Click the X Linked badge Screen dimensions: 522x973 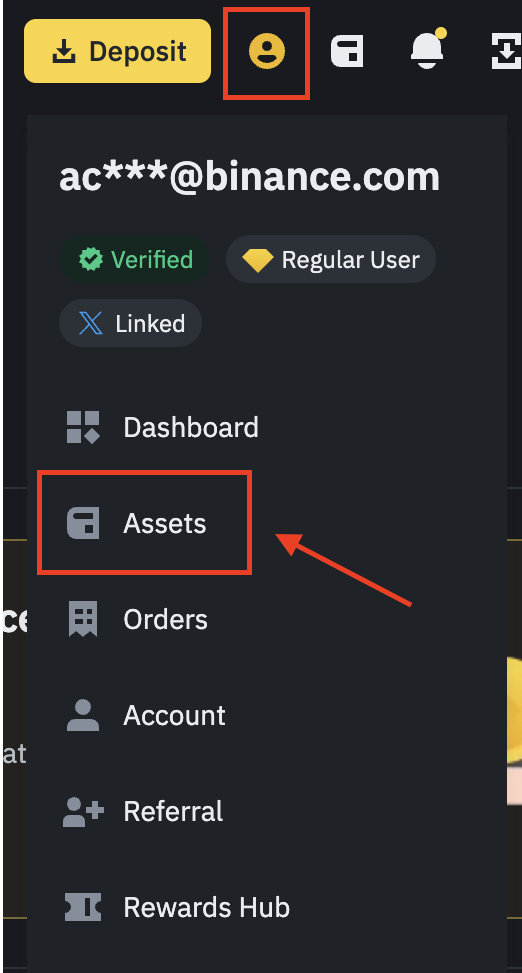(130, 323)
